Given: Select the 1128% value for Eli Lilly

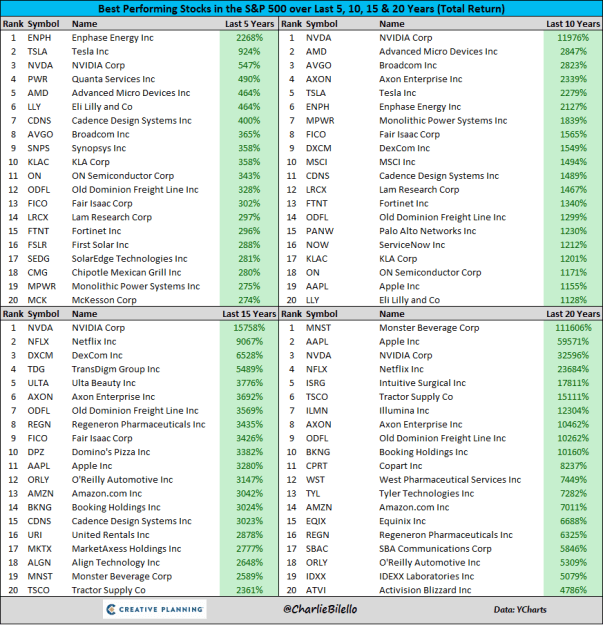Looking at the screenshot, I should pyautogui.click(x=573, y=300).
